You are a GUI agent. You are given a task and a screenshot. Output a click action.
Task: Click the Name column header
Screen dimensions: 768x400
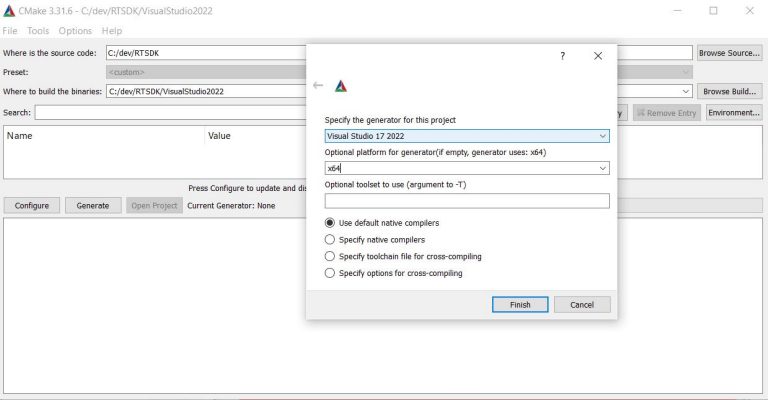[x=20, y=136]
